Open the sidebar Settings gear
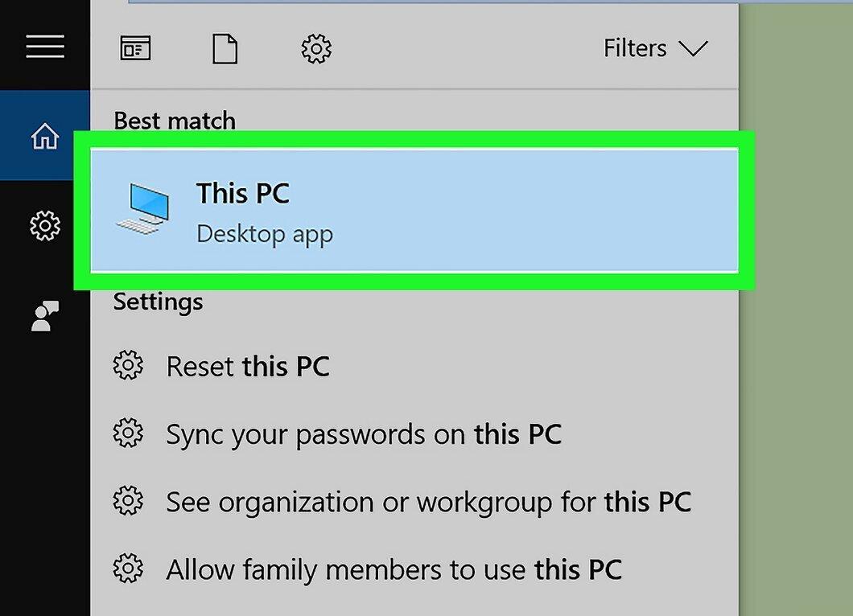 [44, 226]
